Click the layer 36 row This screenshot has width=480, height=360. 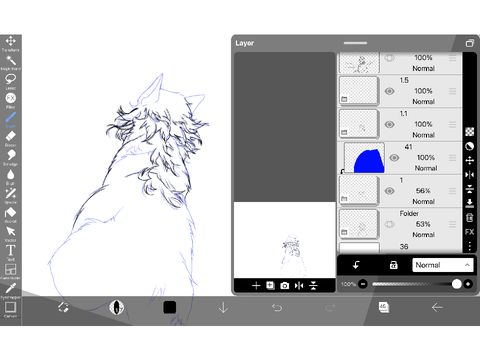click(400, 248)
